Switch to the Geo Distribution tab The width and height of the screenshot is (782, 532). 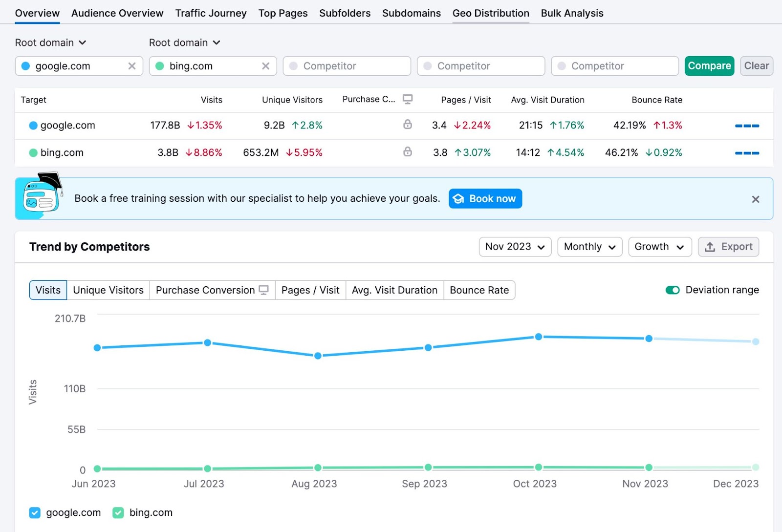(491, 13)
